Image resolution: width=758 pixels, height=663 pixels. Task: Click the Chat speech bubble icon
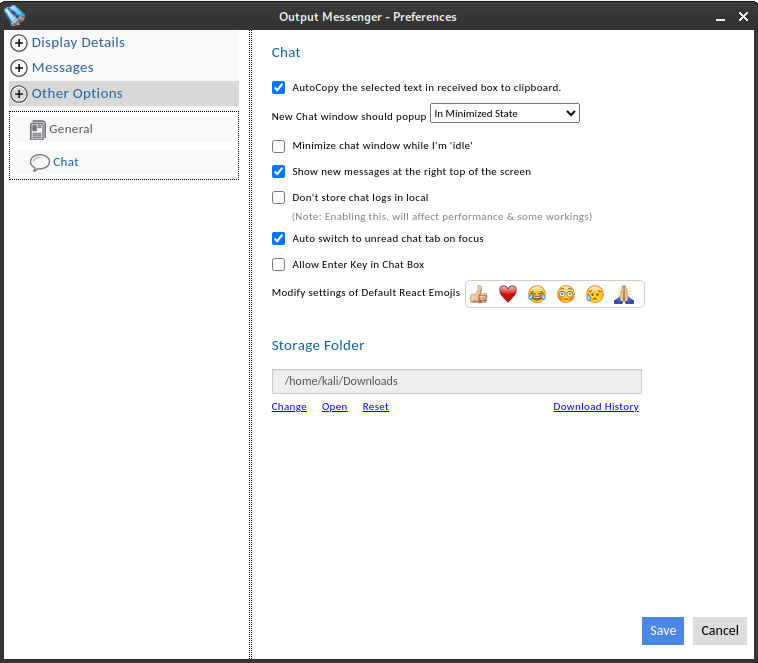pos(40,162)
